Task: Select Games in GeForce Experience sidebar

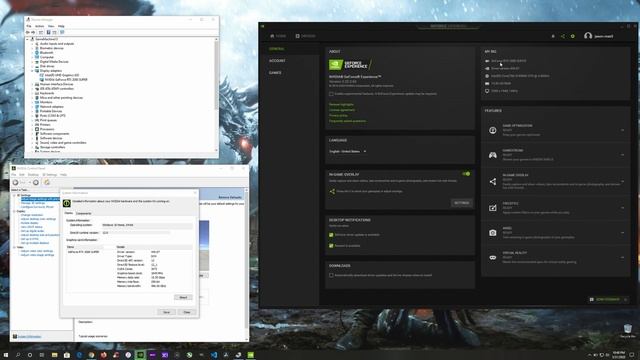Action: (275, 73)
